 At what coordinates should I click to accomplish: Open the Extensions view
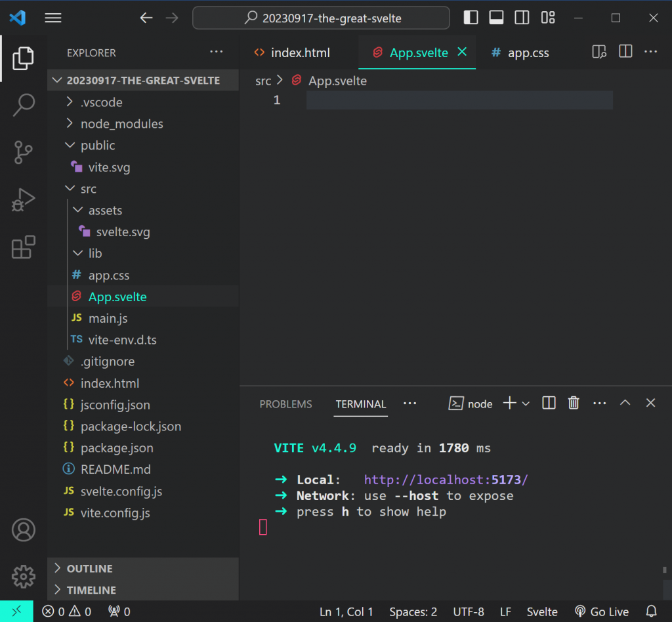click(x=24, y=247)
